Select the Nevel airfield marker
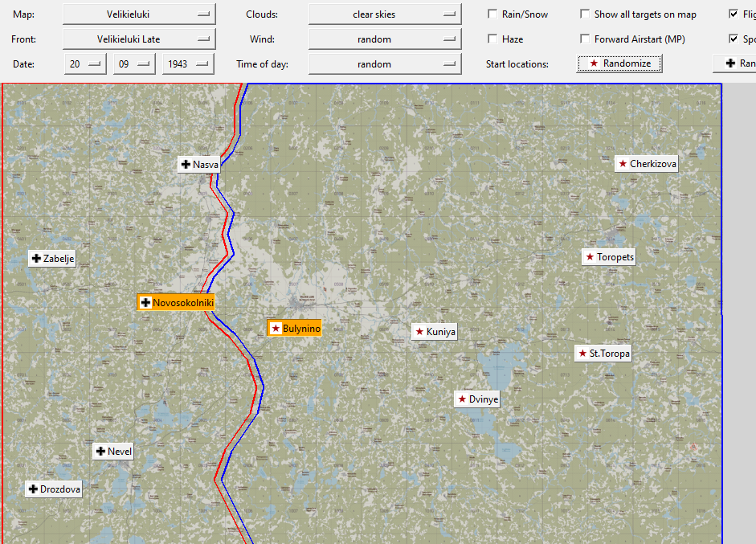 coord(112,451)
